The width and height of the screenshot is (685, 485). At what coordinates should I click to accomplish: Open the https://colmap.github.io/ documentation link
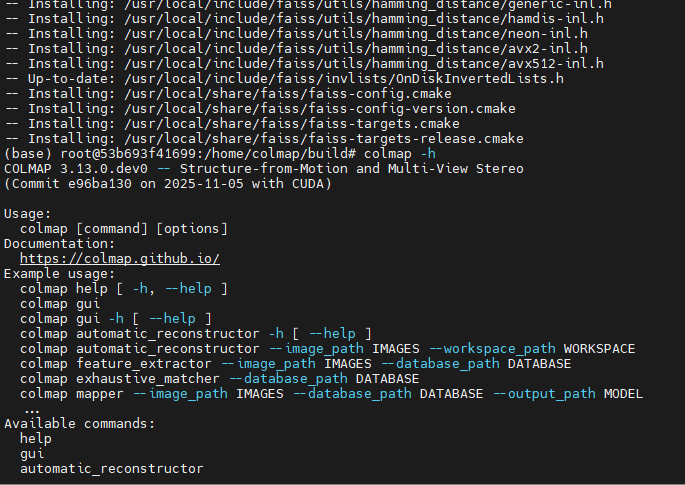pos(120,259)
